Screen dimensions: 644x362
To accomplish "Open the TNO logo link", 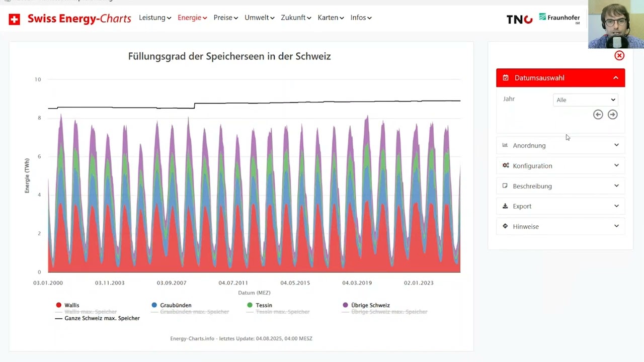I will (x=519, y=19).
